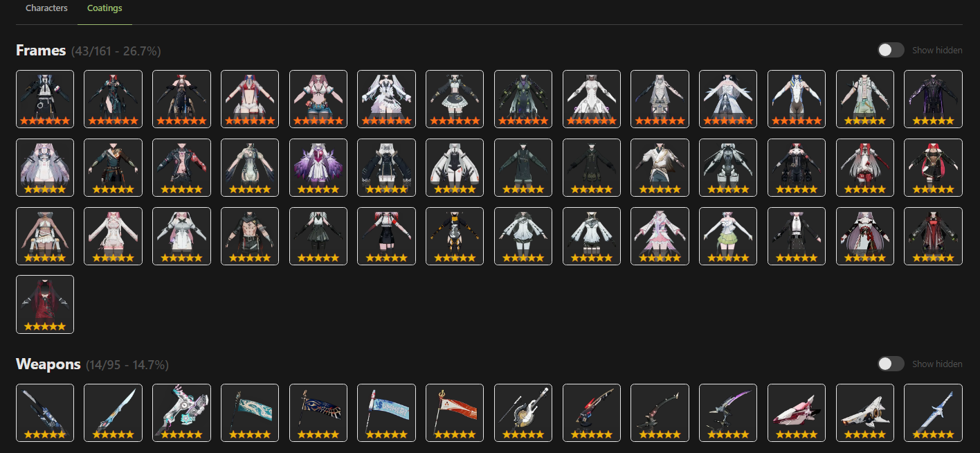Viewport: 980px width, 453px height.
Task: Select the teal flag weapon coating
Action: (250, 413)
